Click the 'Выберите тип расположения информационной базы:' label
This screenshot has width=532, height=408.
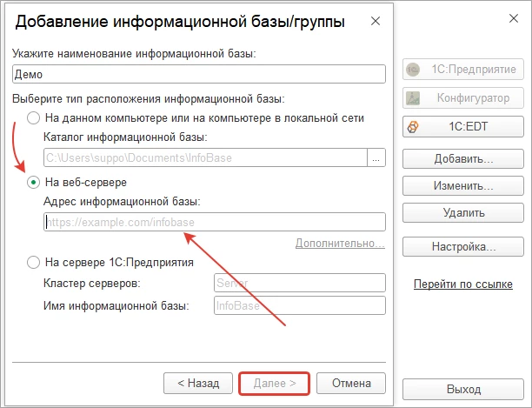149,99
